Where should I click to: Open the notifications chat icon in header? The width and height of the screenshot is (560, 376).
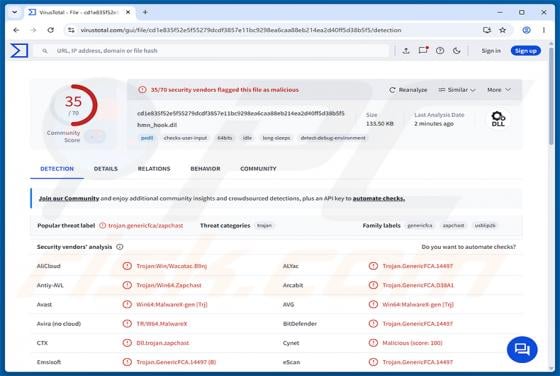[x=423, y=50]
